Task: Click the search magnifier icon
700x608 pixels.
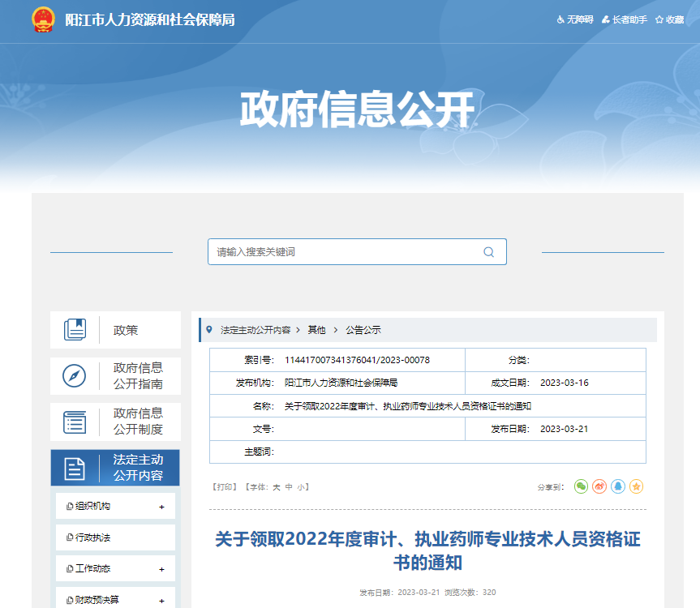Action: coord(488,252)
